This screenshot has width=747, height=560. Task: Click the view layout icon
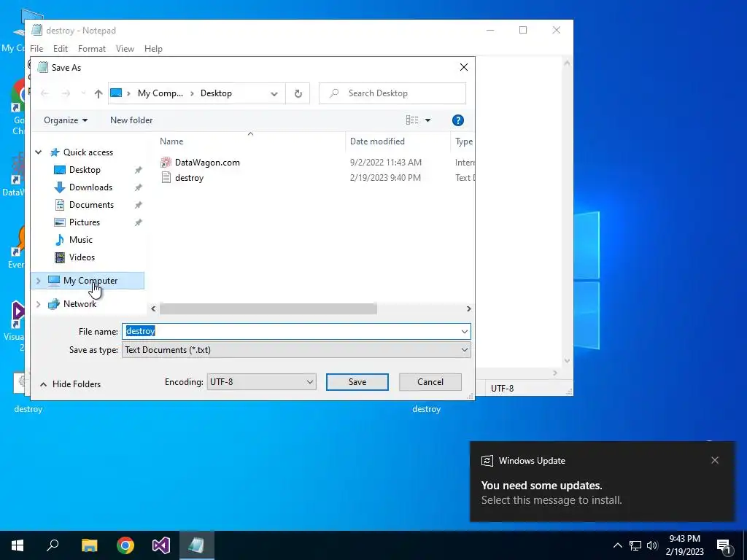point(412,120)
